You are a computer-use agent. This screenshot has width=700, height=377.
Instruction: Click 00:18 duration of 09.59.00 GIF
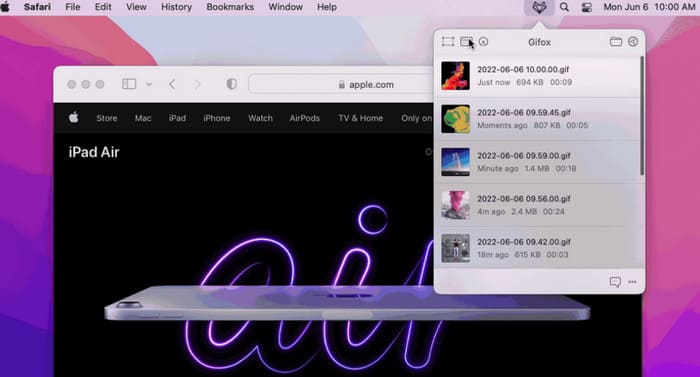tap(566, 168)
